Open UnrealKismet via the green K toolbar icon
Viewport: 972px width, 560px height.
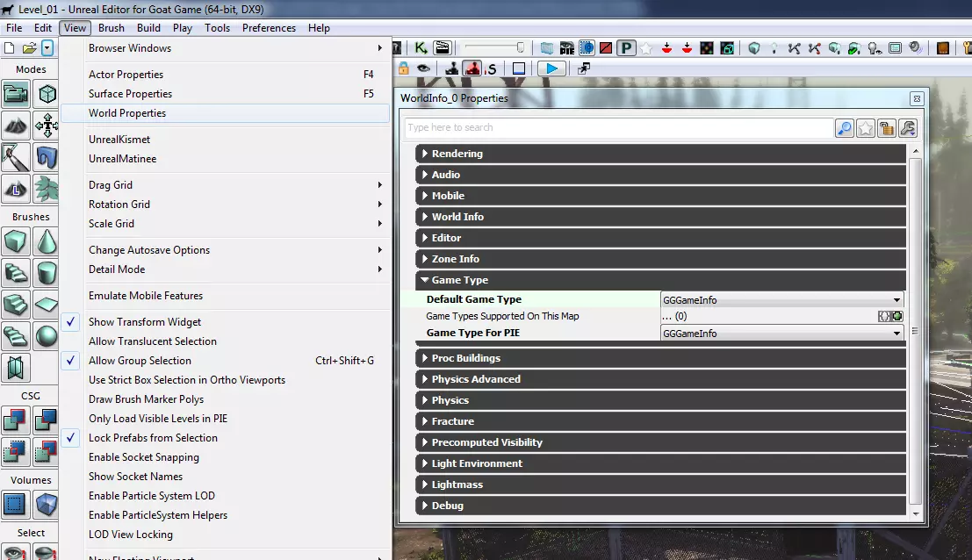click(x=421, y=48)
